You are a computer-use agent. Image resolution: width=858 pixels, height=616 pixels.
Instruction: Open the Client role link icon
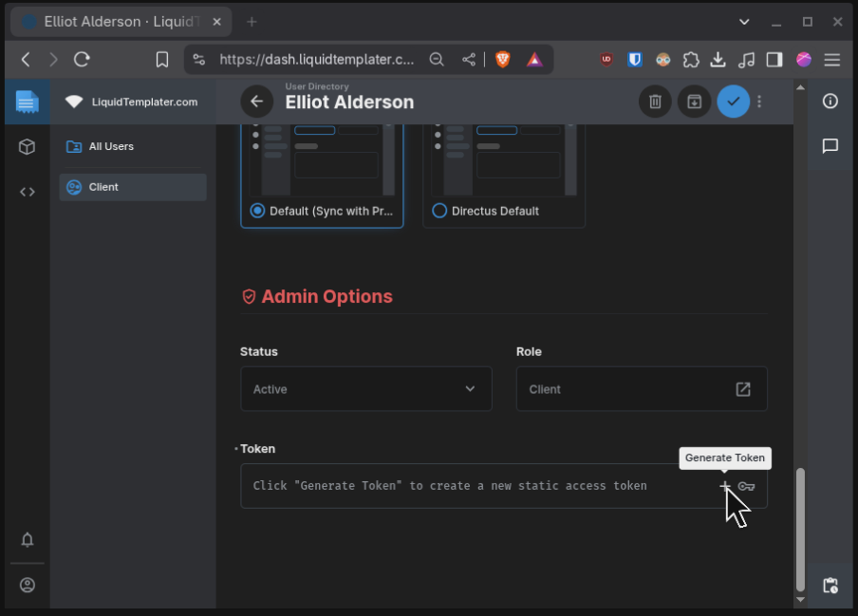[x=743, y=389]
